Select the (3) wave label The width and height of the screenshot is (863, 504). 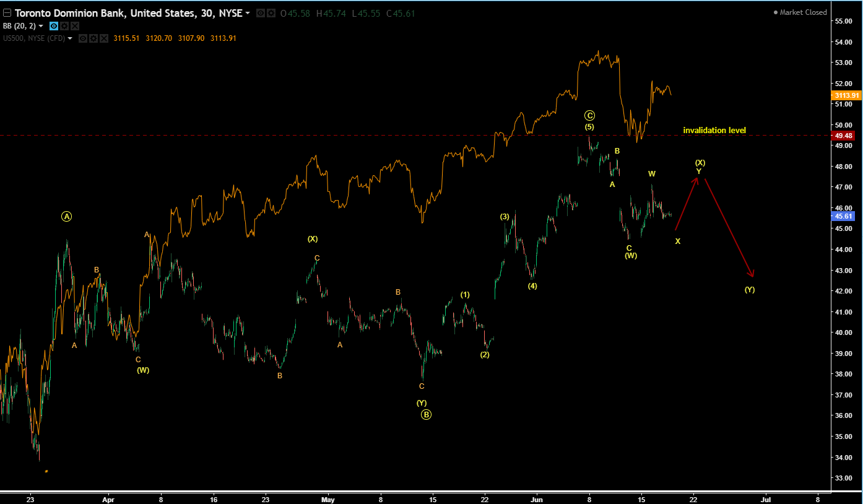[x=505, y=217]
